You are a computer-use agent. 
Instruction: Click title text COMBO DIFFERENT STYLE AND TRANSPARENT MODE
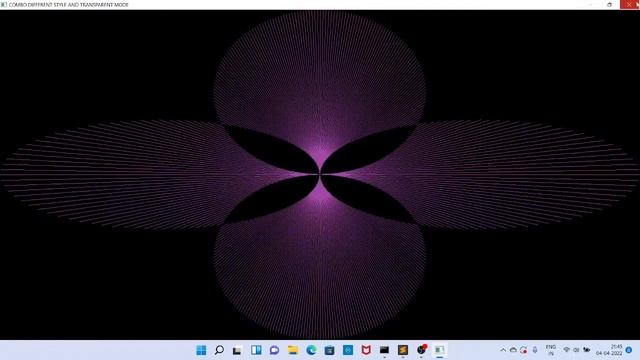tap(69, 5)
